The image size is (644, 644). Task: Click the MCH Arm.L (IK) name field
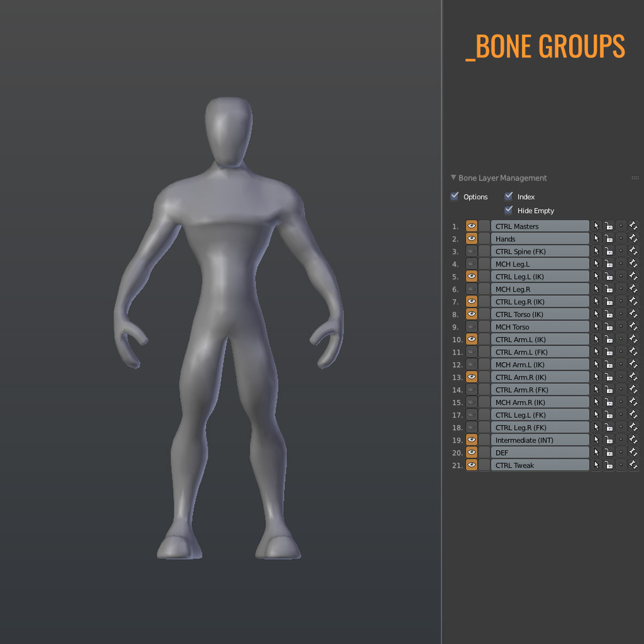[x=540, y=365]
